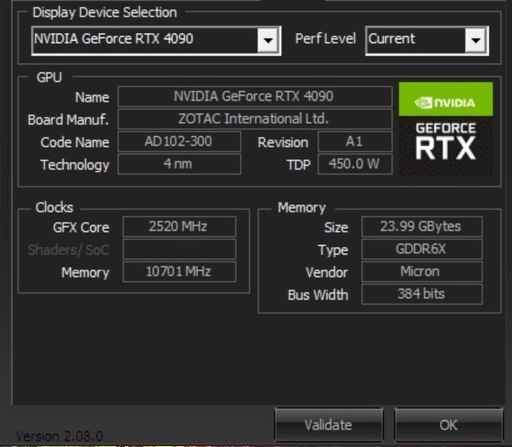
Task: Click the Vendor label in Memory group
Action: point(327,272)
